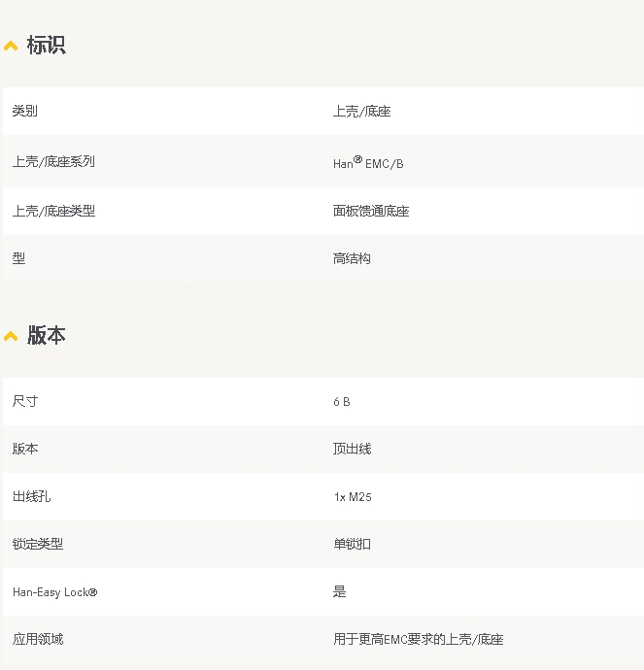Screen dimensions: 644x670
Task: Click the 版本 section heading
Action: click(x=47, y=335)
